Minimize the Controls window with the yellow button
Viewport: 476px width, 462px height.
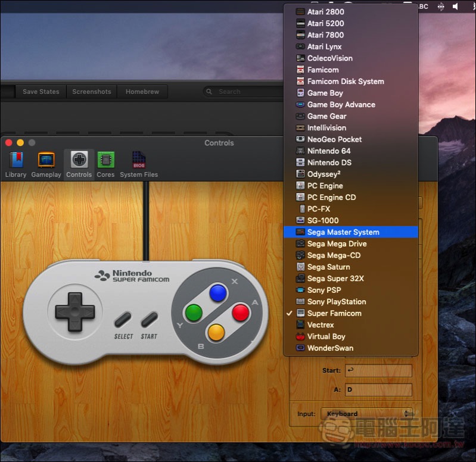20,142
